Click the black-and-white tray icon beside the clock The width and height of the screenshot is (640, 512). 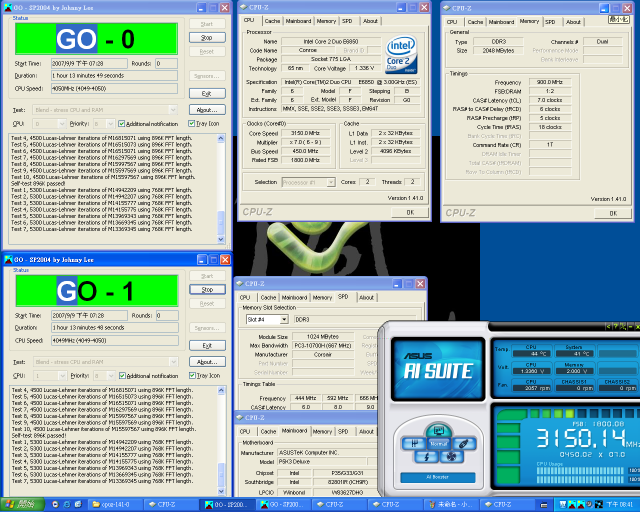[x=599, y=505]
